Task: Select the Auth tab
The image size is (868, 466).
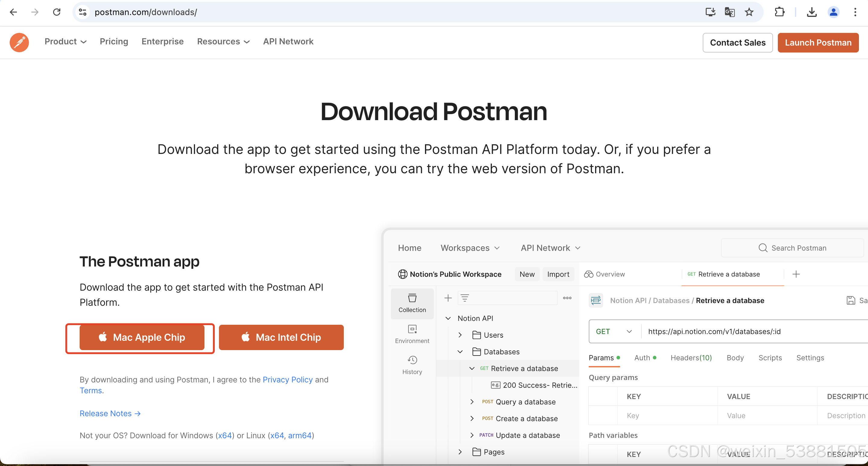Action: [645, 358]
